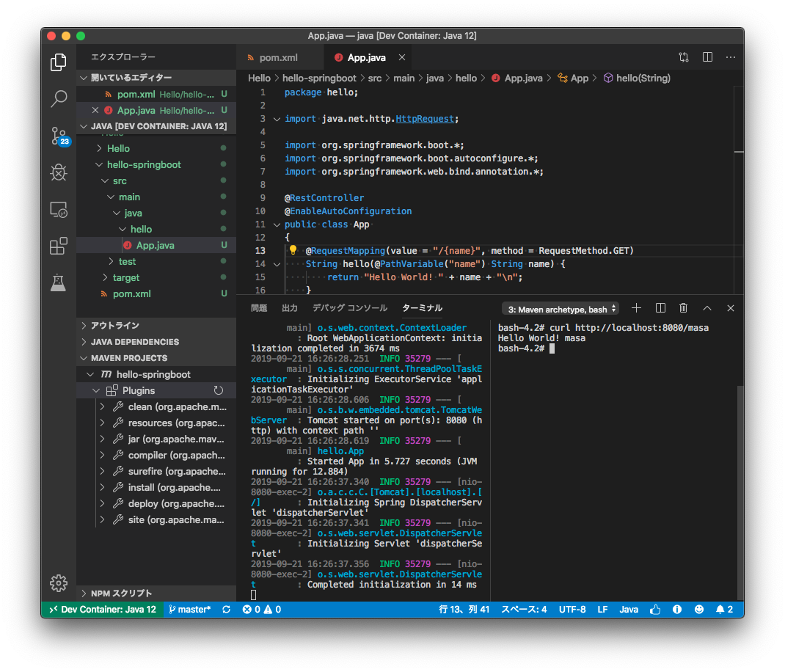Select the App.java editor tab

point(367,57)
